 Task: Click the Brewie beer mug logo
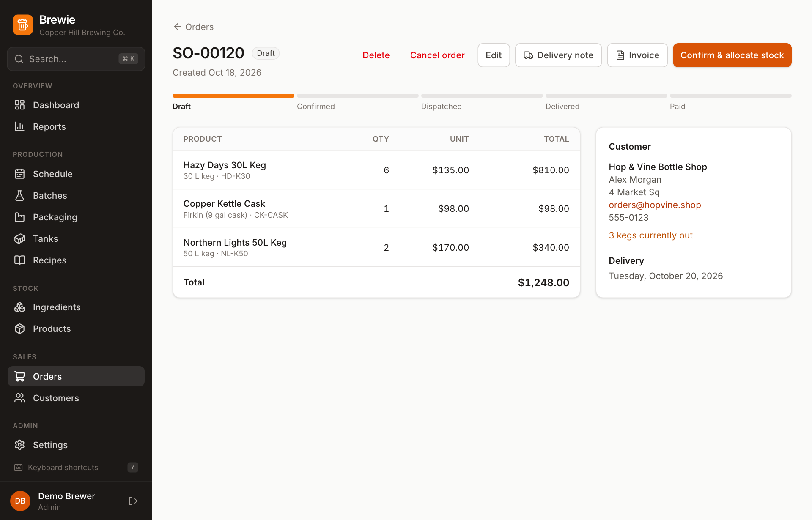point(23,25)
